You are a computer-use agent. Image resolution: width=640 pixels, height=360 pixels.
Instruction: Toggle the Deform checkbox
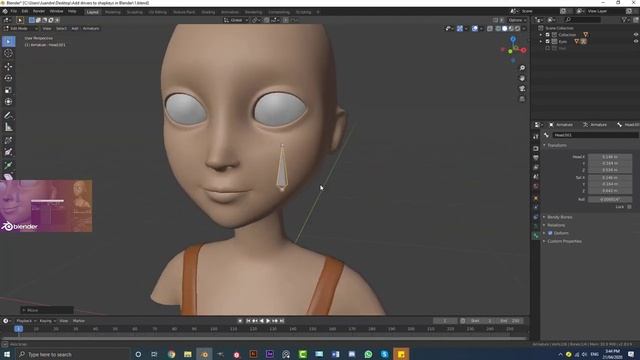click(x=550, y=233)
